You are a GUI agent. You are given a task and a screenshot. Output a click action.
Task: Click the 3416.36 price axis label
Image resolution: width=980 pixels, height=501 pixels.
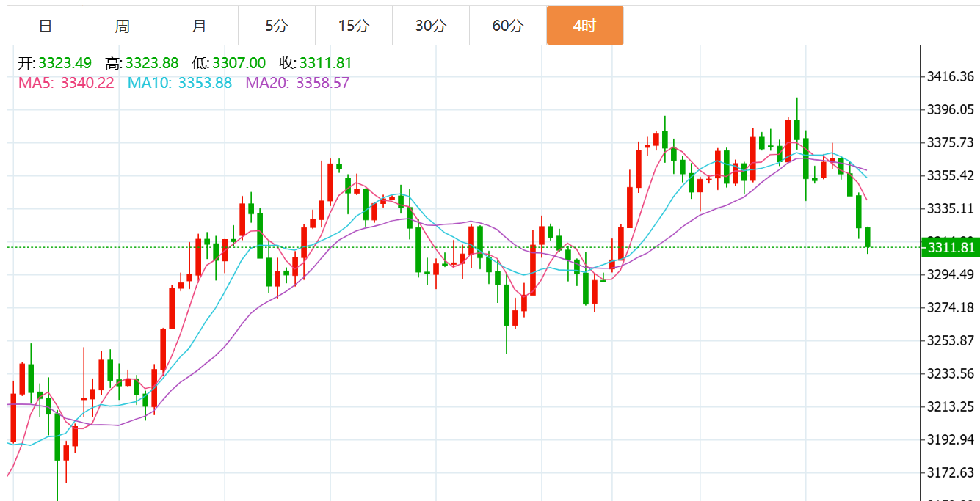click(x=950, y=76)
